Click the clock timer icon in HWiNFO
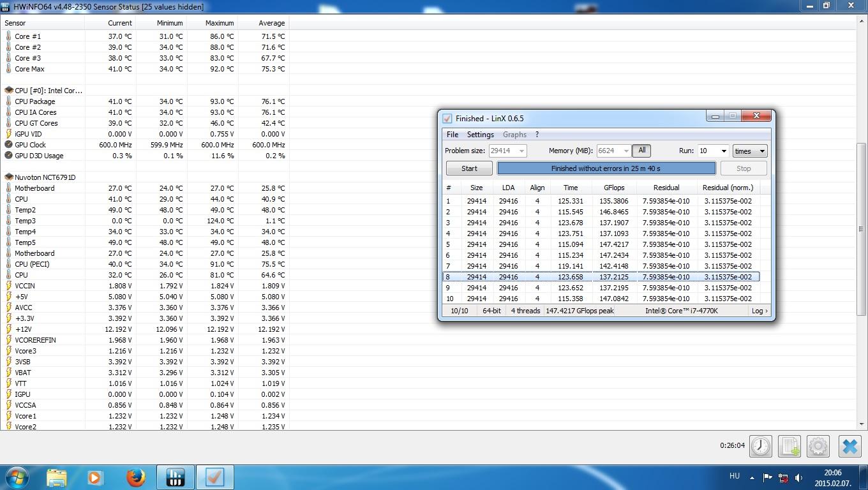This screenshot has width=868, height=490. pyautogui.click(x=760, y=446)
